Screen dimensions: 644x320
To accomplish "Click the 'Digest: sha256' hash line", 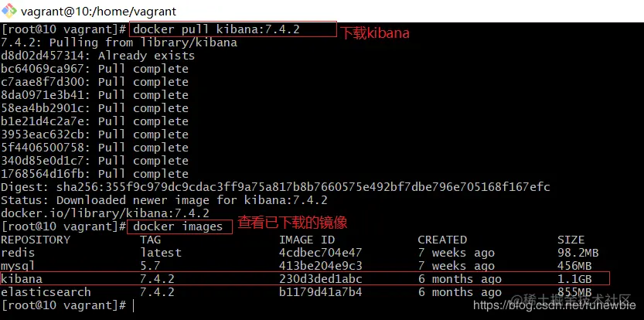I will (x=275, y=187).
